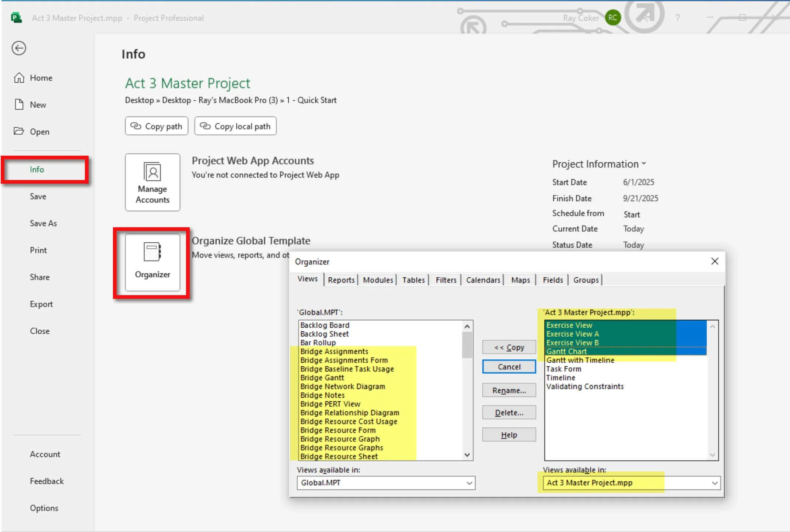Switch to the Fields tab in Organizer
This screenshot has width=790, height=532.
coord(553,280)
